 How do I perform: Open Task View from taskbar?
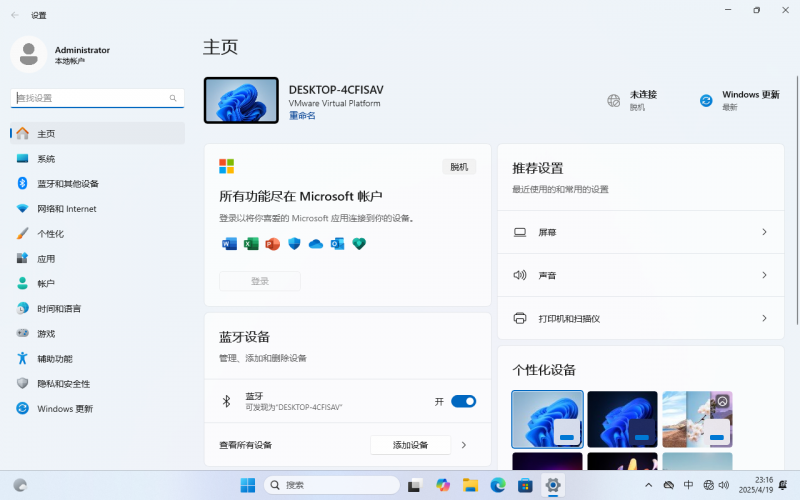pyautogui.click(x=415, y=485)
